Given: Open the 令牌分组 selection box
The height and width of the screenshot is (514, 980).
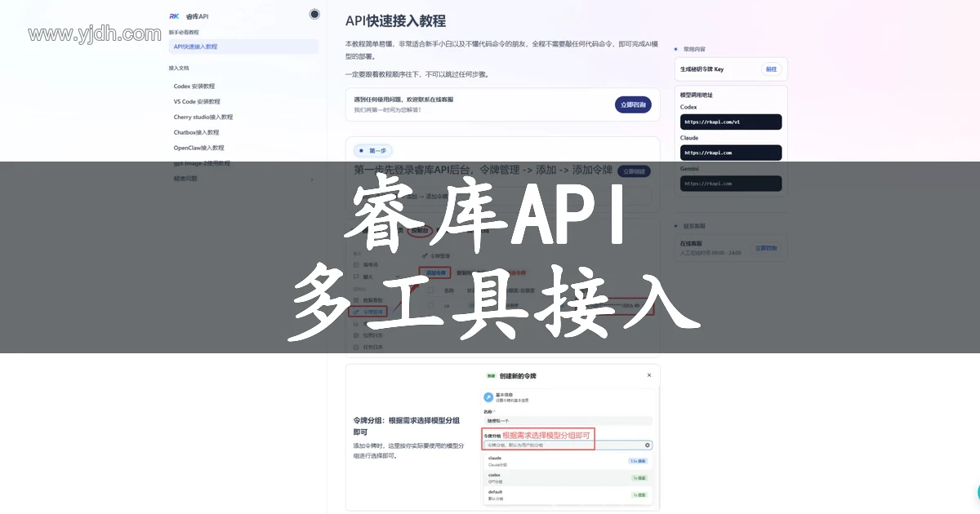Looking at the screenshot, I should click(568, 445).
